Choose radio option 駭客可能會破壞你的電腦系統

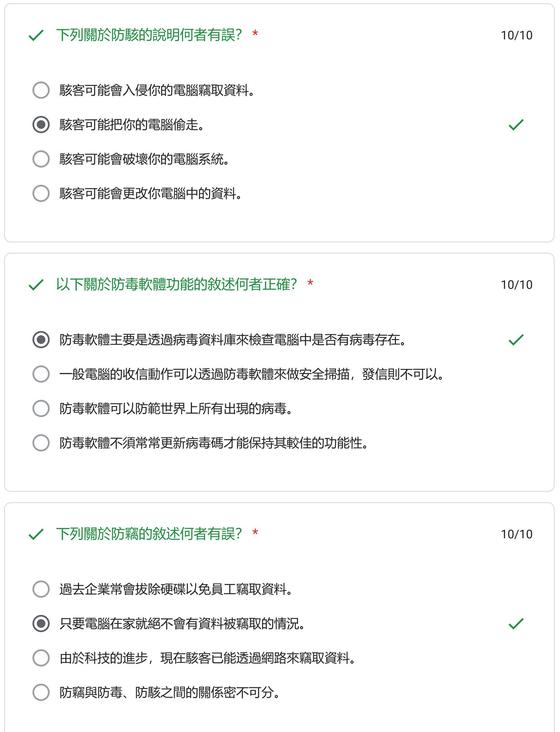41,159
